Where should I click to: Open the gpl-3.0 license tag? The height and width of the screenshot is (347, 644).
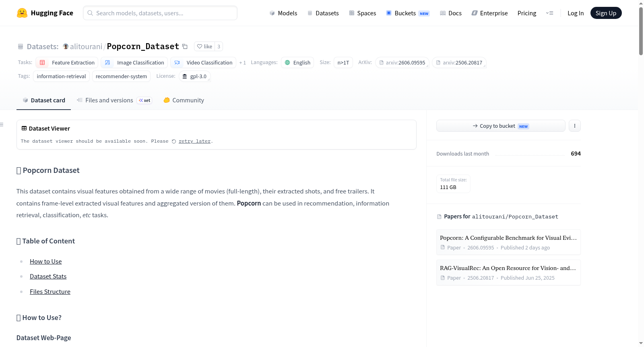coord(194,76)
